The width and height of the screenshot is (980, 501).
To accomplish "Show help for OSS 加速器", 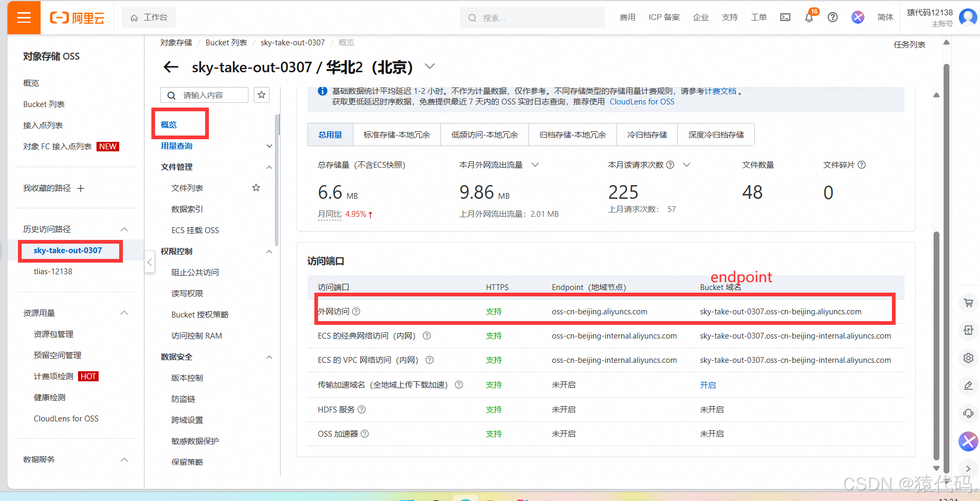I will click(365, 434).
